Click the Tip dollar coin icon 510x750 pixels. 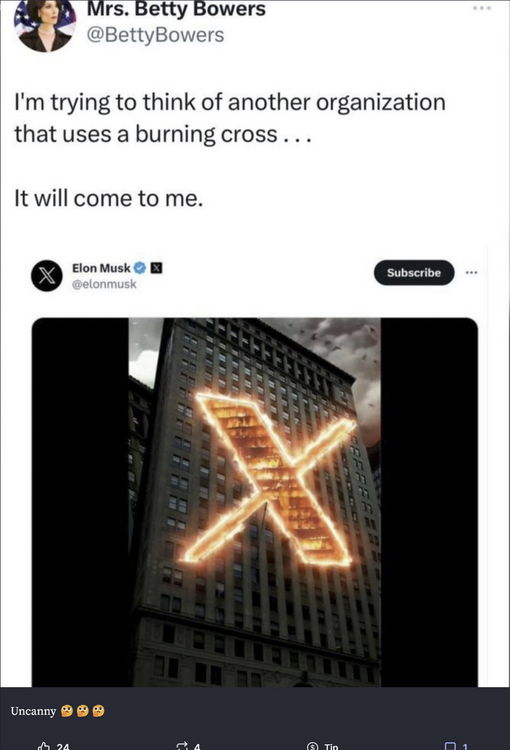point(312,746)
